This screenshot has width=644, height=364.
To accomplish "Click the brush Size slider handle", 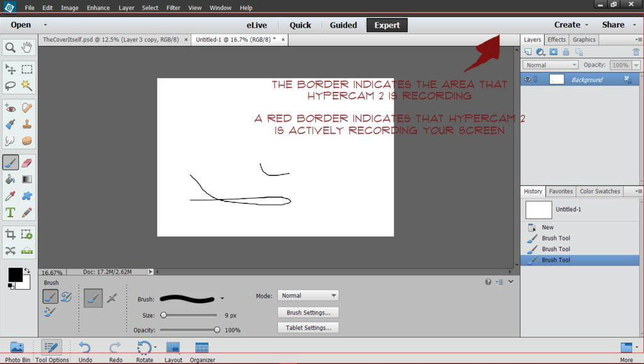I will (x=164, y=315).
